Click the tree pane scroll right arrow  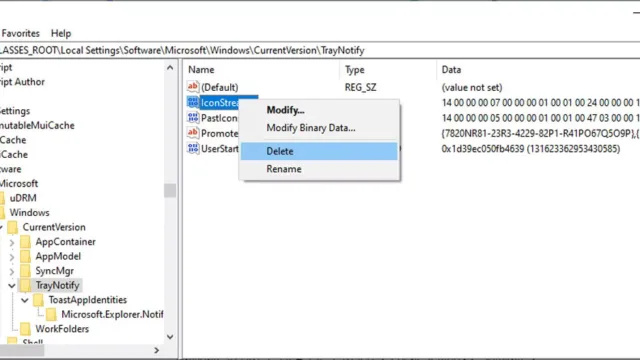click(x=156, y=350)
